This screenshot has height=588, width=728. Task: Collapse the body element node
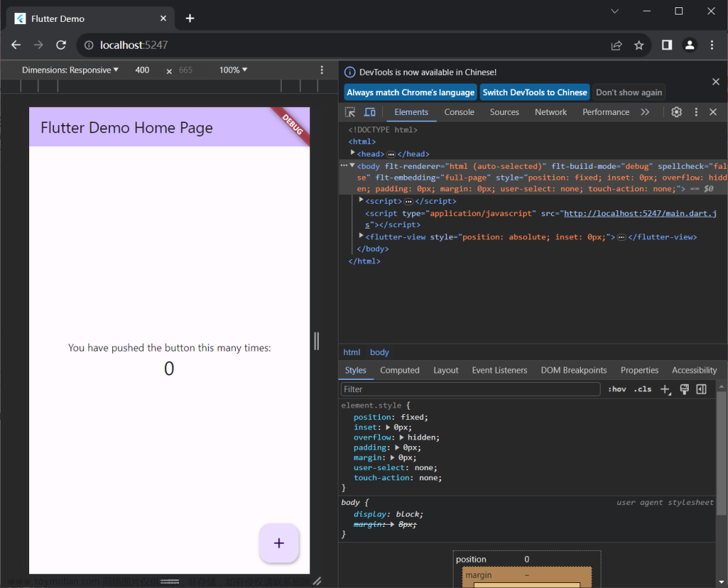[352, 165]
